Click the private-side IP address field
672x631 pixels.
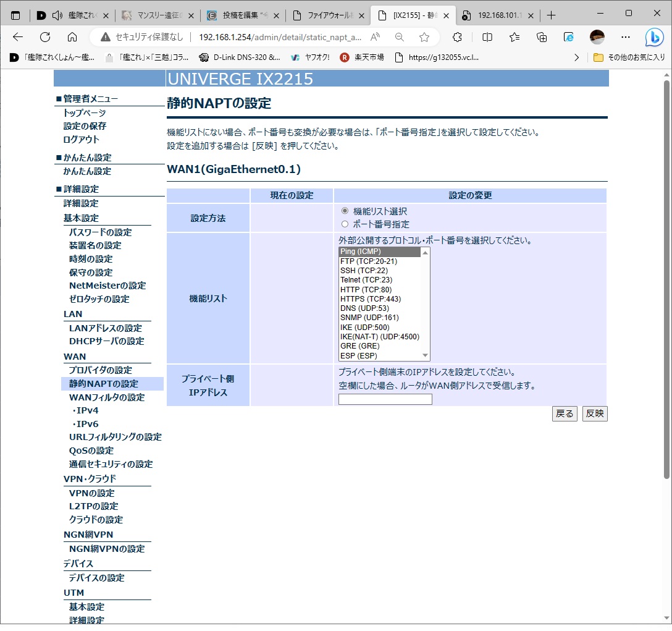[385, 399]
